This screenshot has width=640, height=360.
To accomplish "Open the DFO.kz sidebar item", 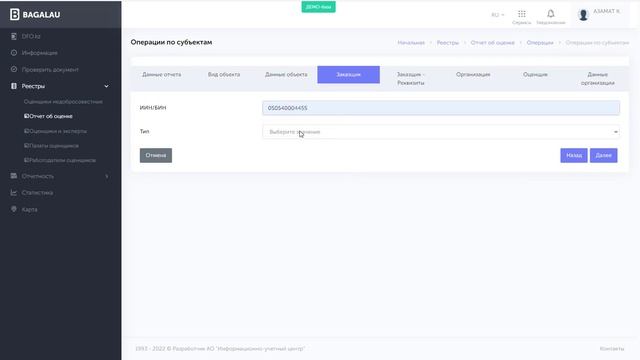I will (x=31, y=36).
